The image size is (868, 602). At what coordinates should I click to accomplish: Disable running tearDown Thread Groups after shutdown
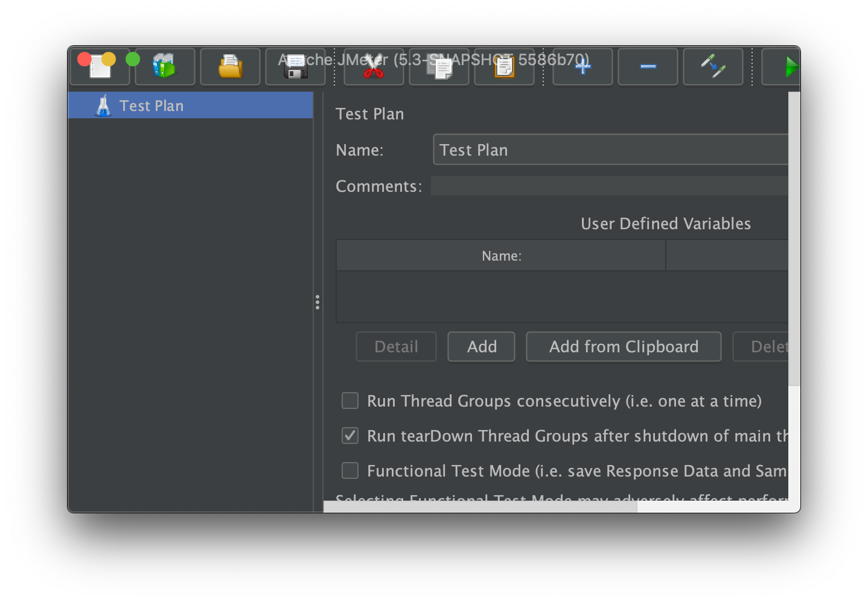pos(350,436)
